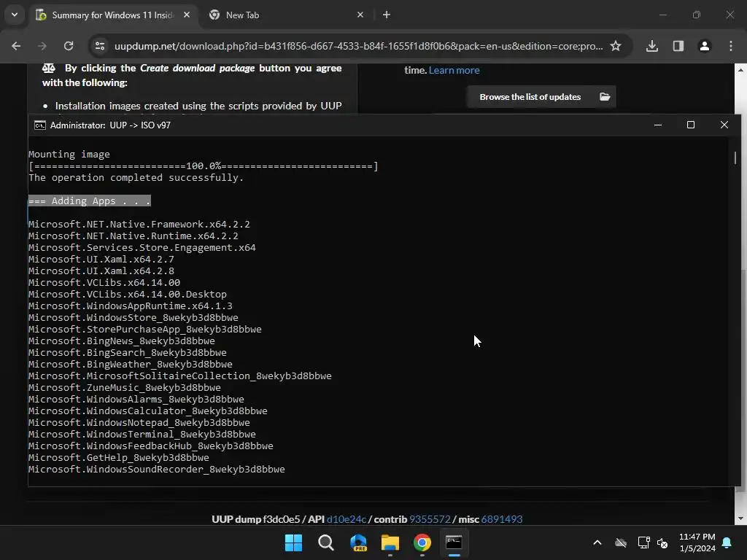Reload the uupdump page
Screen dimensions: 747x560
(x=69, y=46)
